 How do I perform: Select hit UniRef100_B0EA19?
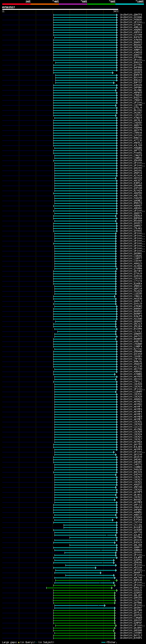(x=131, y=543)
